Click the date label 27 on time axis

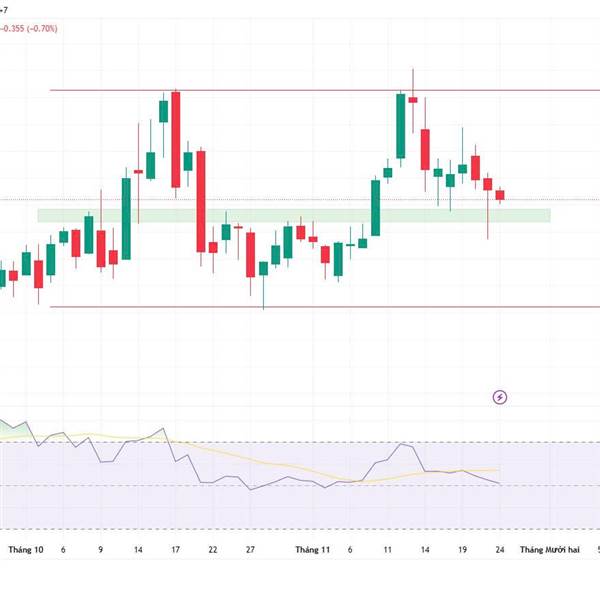[x=250, y=550]
